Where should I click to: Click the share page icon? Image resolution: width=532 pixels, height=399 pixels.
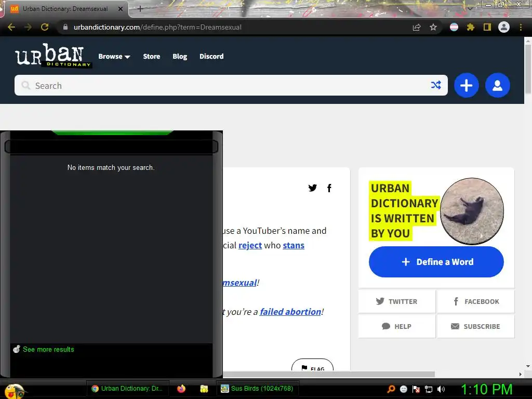tap(417, 27)
